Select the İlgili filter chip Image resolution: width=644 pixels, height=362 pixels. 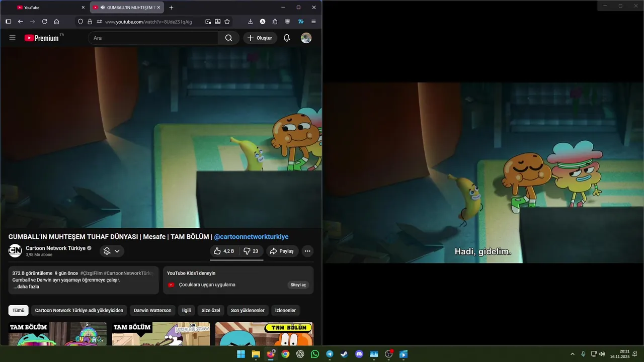[x=186, y=310]
